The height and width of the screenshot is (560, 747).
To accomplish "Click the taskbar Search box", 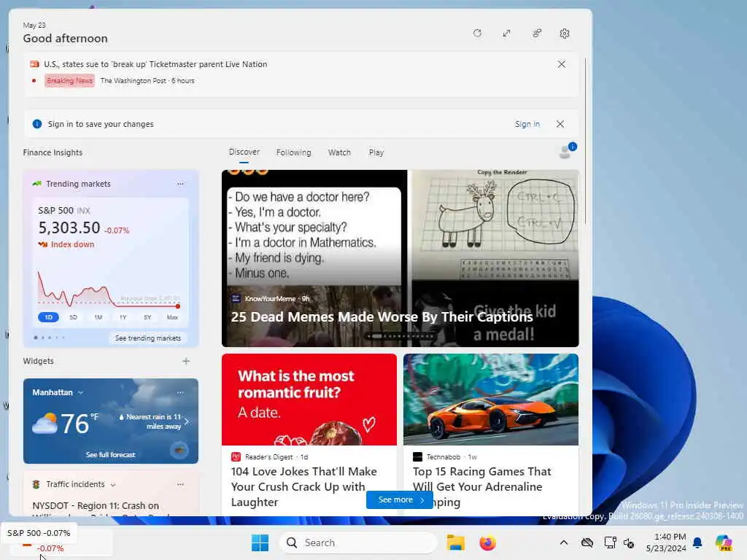I will coord(357,542).
